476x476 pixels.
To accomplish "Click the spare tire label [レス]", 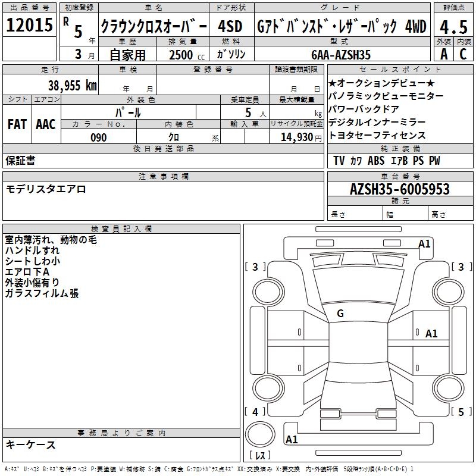I will (x=260, y=455).
